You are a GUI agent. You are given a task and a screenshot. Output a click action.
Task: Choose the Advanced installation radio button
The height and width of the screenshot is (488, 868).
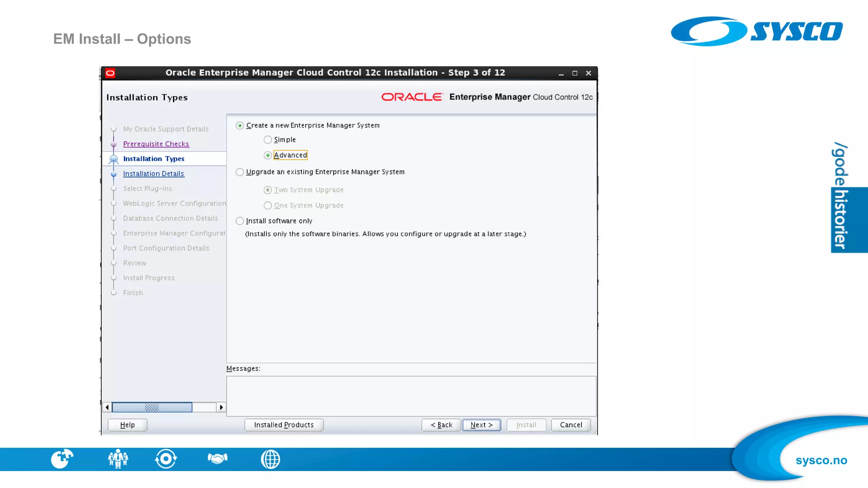[268, 155]
